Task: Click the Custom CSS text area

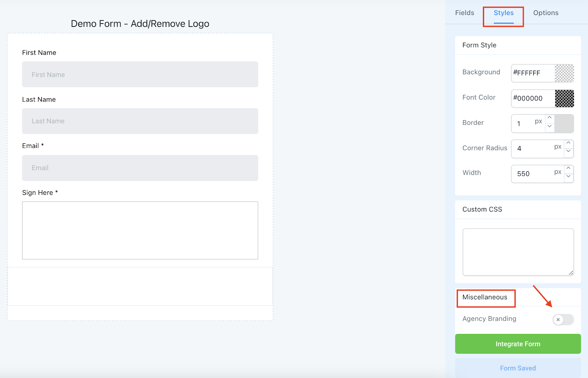Action: pyautogui.click(x=518, y=252)
